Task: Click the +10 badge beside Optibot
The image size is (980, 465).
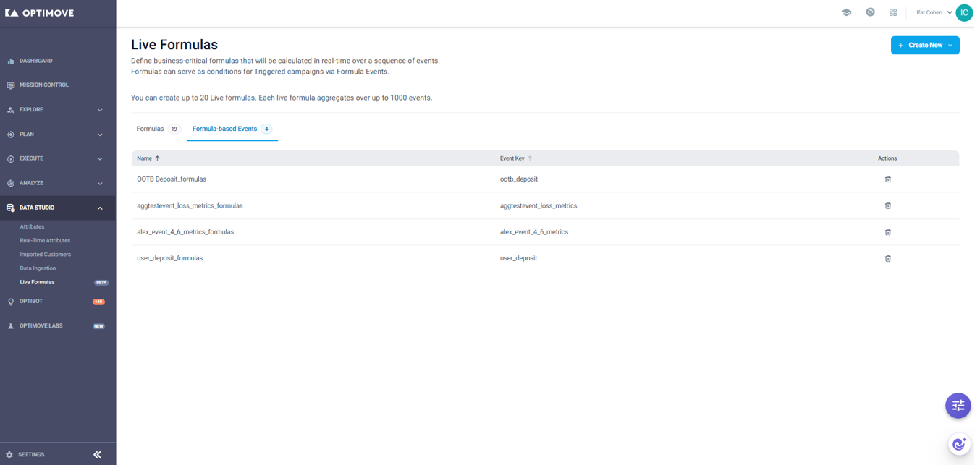Action: (x=98, y=302)
